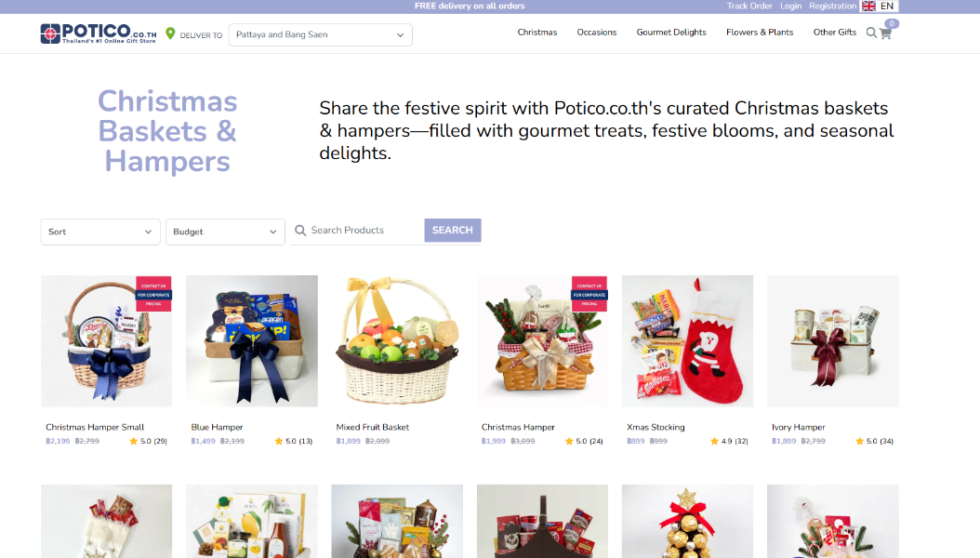Open search via header magnifier icon
Viewport: 980px width, 558px height.
point(871,33)
